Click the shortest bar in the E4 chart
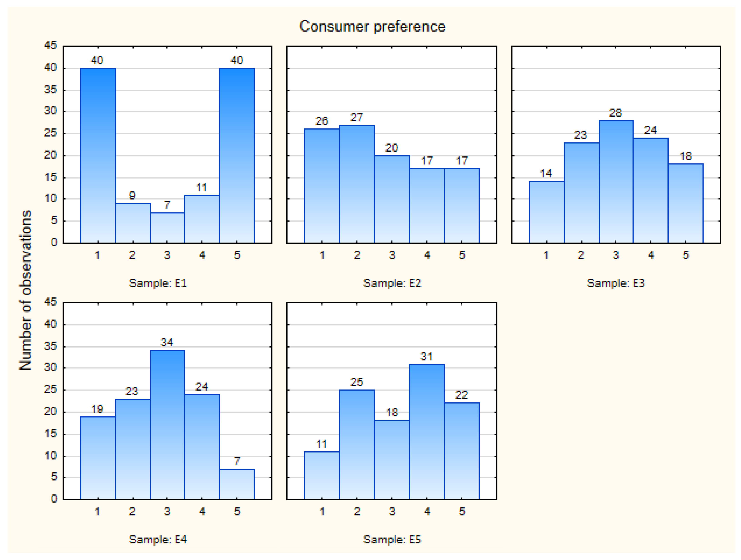741x560 pixels. [237, 484]
